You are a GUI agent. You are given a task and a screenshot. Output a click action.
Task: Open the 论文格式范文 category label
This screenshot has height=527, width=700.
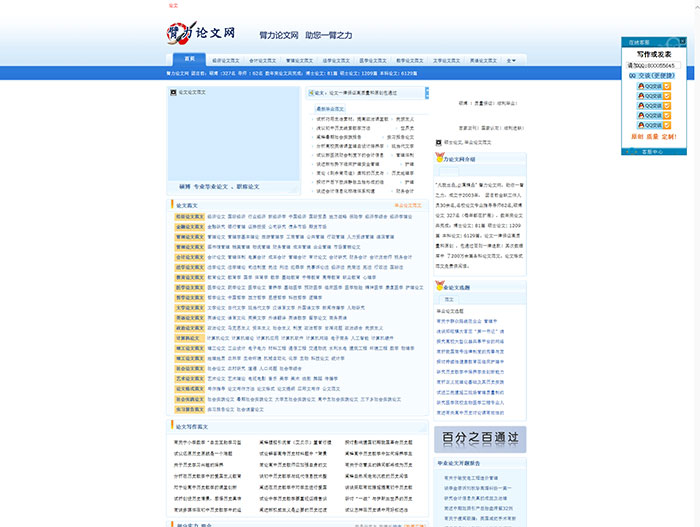[189, 389]
